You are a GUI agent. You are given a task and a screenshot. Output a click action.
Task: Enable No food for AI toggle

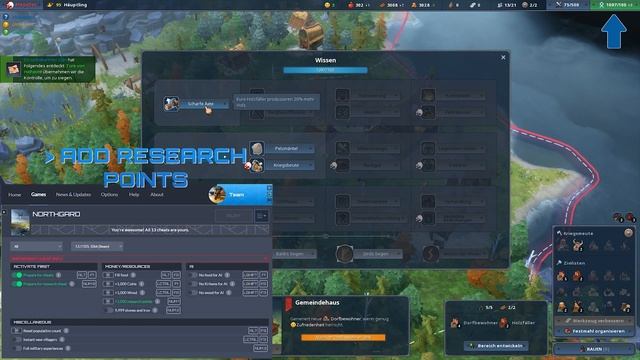point(194,275)
